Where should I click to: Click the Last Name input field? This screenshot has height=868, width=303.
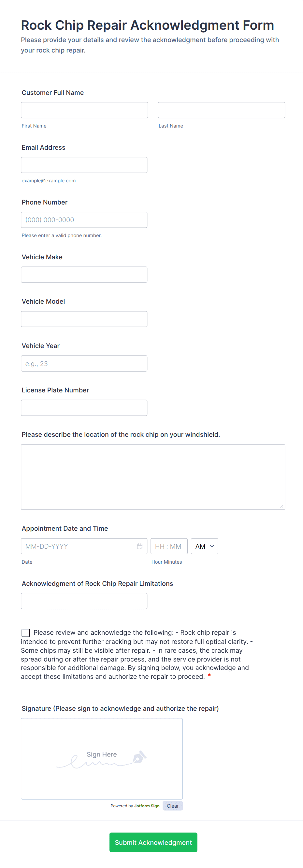pyautogui.click(x=221, y=110)
